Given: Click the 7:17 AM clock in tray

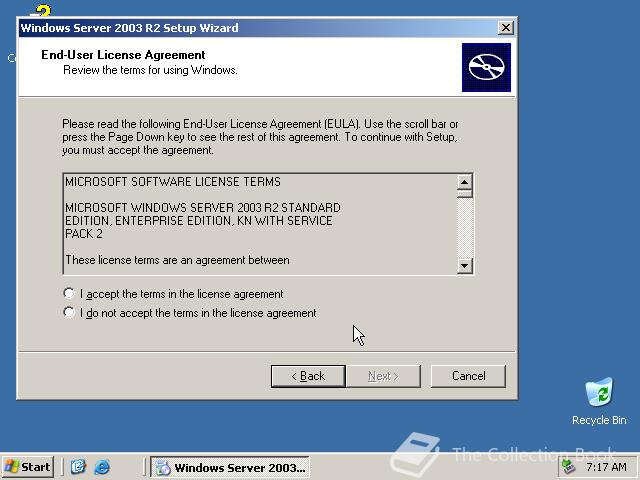Looking at the screenshot, I should pyautogui.click(x=606, y=467).
